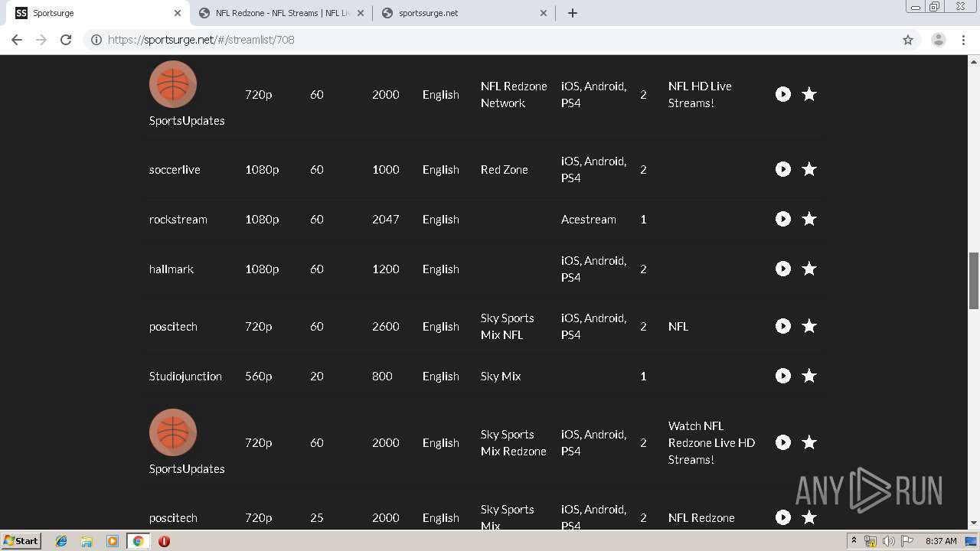Click the page vertical scrollbar thumb
Screen dimensions: 980x551
[x=974, y=280]
